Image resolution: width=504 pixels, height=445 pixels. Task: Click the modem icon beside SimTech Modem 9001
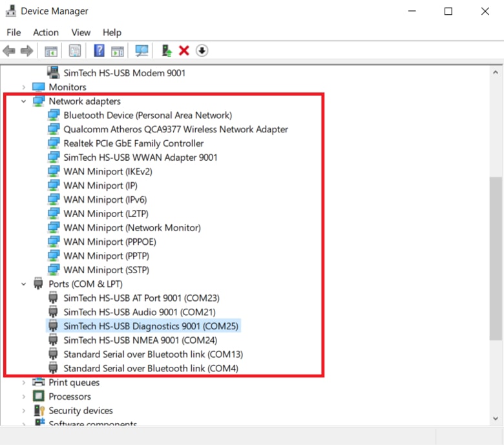point(54,72)
